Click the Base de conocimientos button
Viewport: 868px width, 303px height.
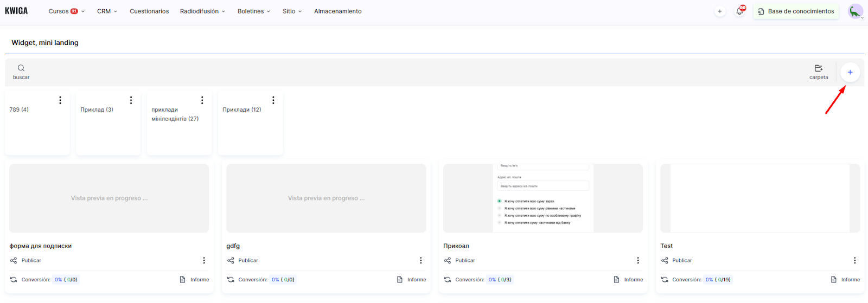pyautogui.click(x=796, y=11)
